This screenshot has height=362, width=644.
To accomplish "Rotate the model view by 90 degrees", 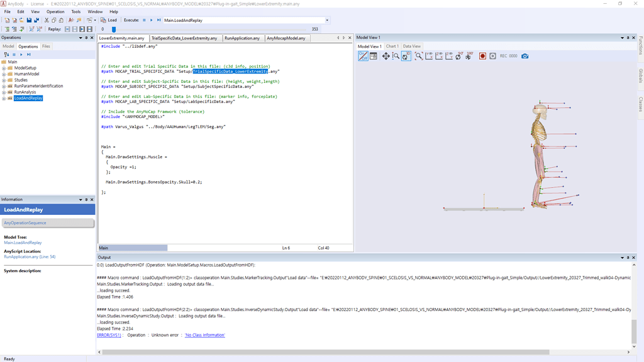I will [x=458, y=56].
